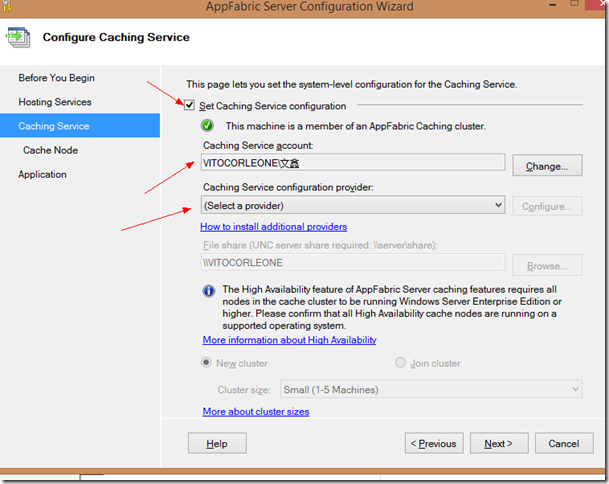
Task: Click the Caching Service account label
Action: point(258,145)
